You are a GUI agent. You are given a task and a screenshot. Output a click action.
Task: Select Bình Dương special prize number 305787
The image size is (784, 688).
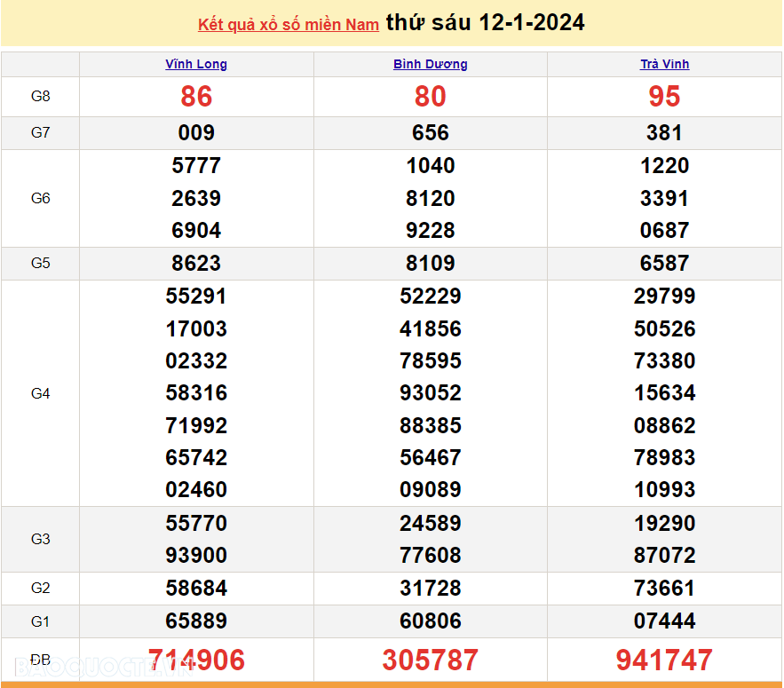click(x=431, y=660)
